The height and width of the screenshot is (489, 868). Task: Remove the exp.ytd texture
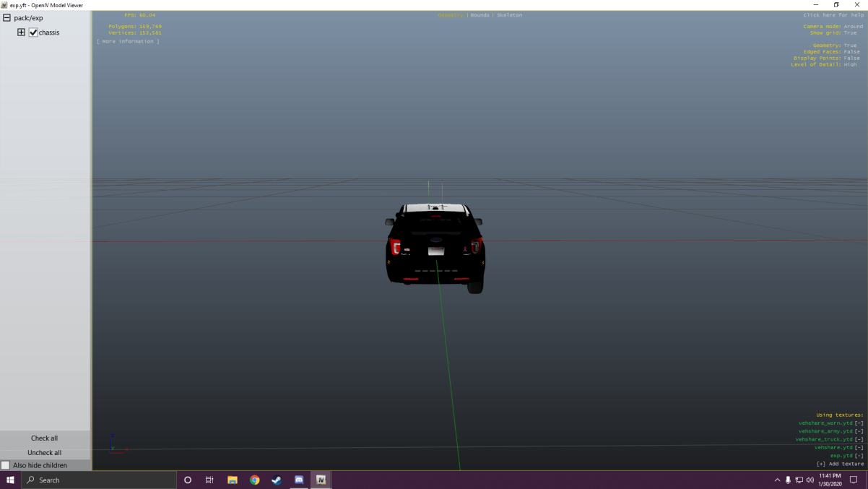click(859, 456)
